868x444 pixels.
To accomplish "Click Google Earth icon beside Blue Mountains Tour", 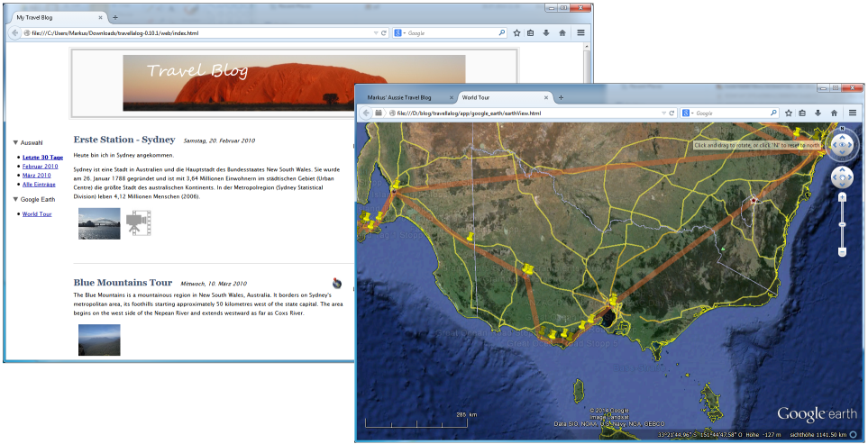I will (336, 283).
